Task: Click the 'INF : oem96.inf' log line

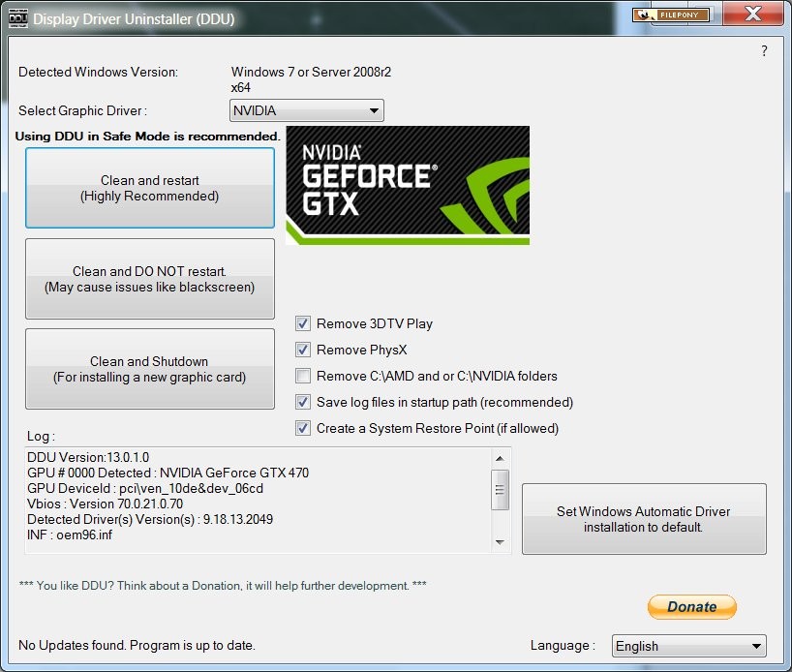Action: 70,535
